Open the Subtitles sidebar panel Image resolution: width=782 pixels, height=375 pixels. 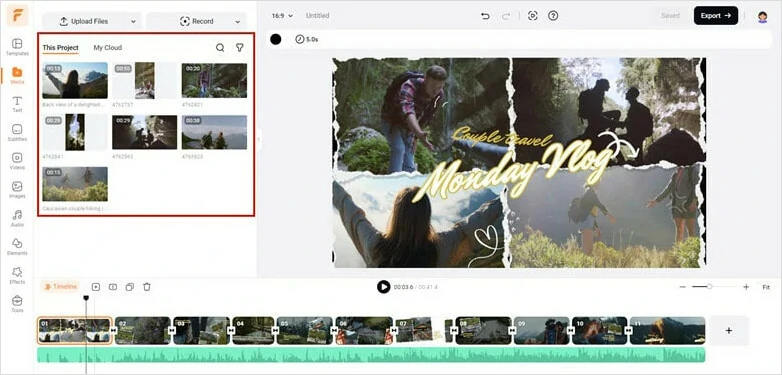point(17,133)
